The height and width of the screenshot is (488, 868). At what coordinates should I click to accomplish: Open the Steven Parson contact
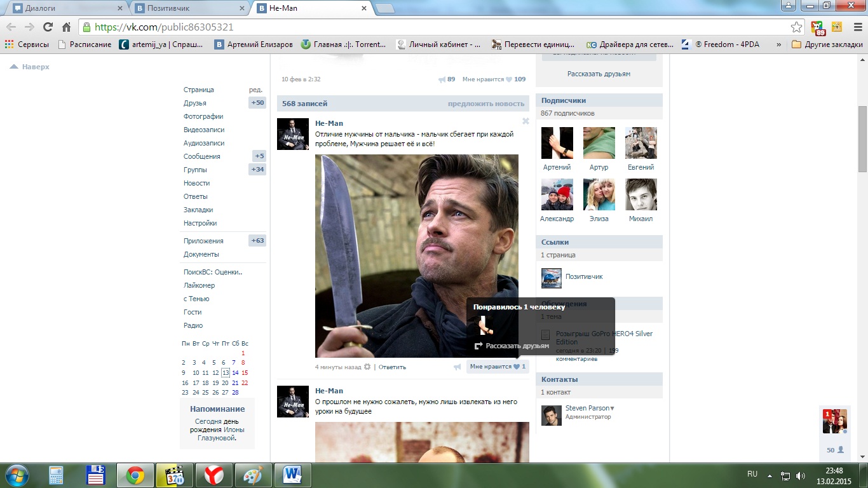[x=587, y=408]
